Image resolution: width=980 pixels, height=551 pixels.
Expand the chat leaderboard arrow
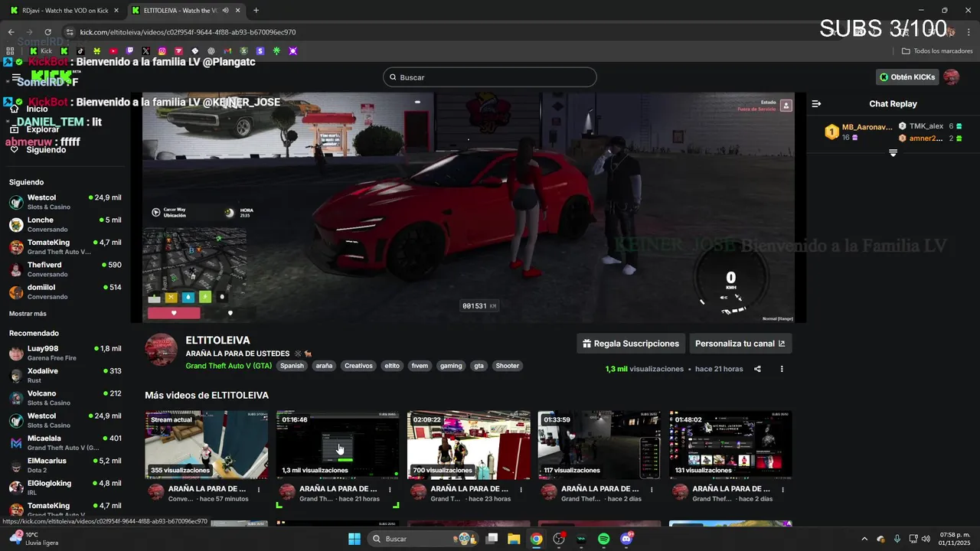[x=893, y=153]
